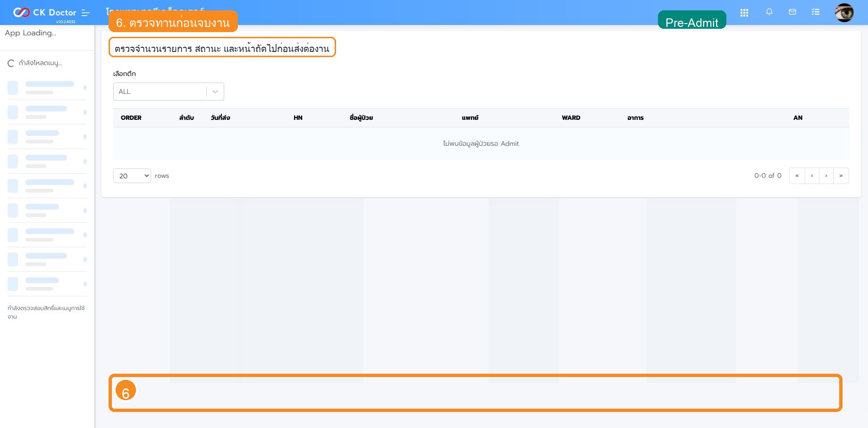
Task: Click the HN column header
Action: tap(298, 118)
